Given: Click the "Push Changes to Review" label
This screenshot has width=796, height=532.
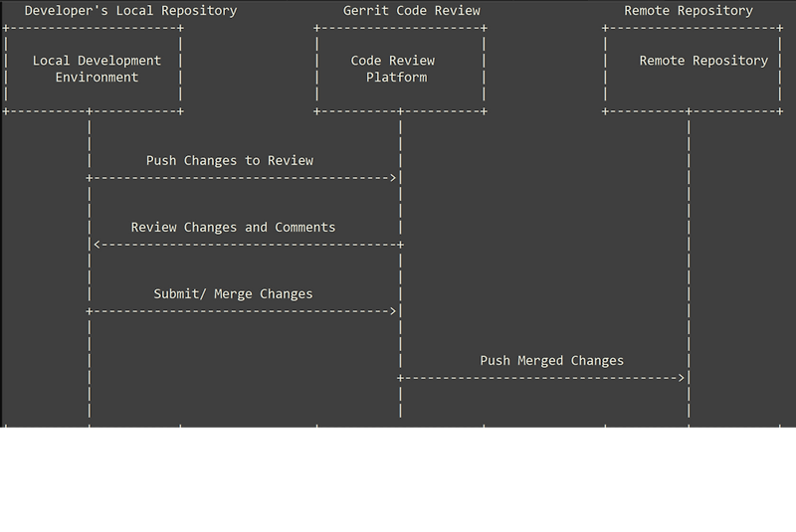Looking at the screenshot, I should [230, 161].
